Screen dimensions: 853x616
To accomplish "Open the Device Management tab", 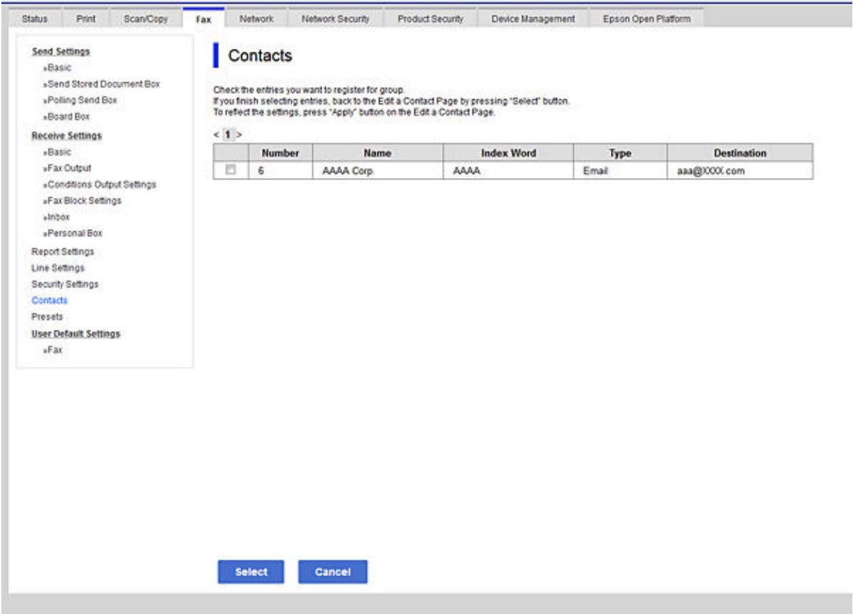I will [533, 19].
